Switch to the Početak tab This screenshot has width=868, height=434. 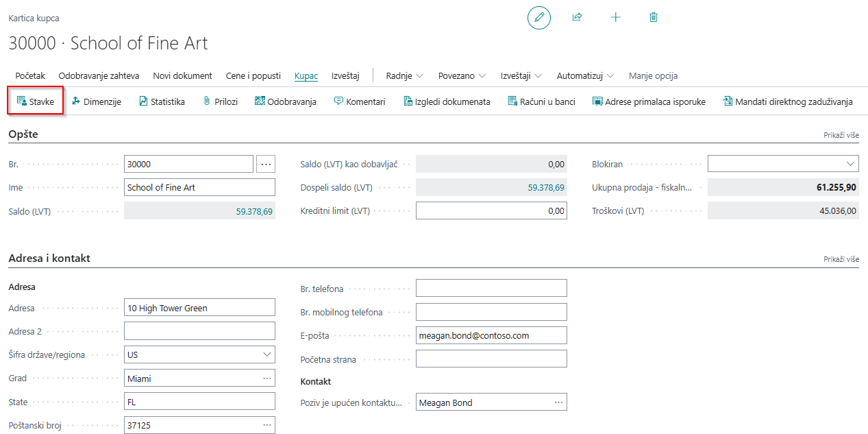coord(30,75)
